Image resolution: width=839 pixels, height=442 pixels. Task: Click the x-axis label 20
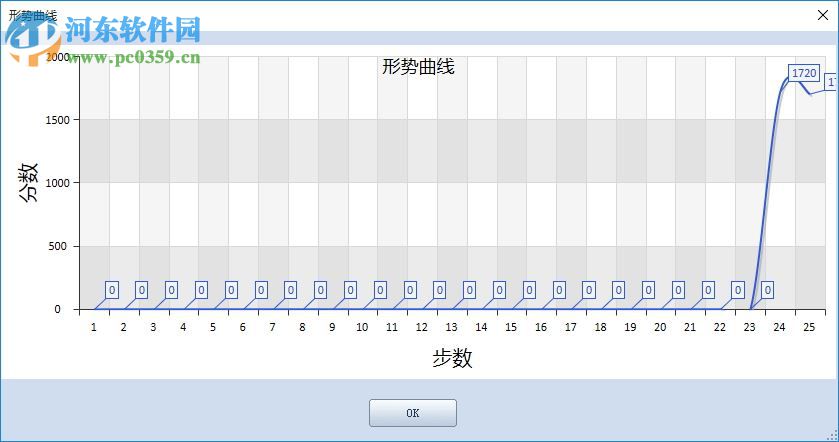[x=660, y=327]
